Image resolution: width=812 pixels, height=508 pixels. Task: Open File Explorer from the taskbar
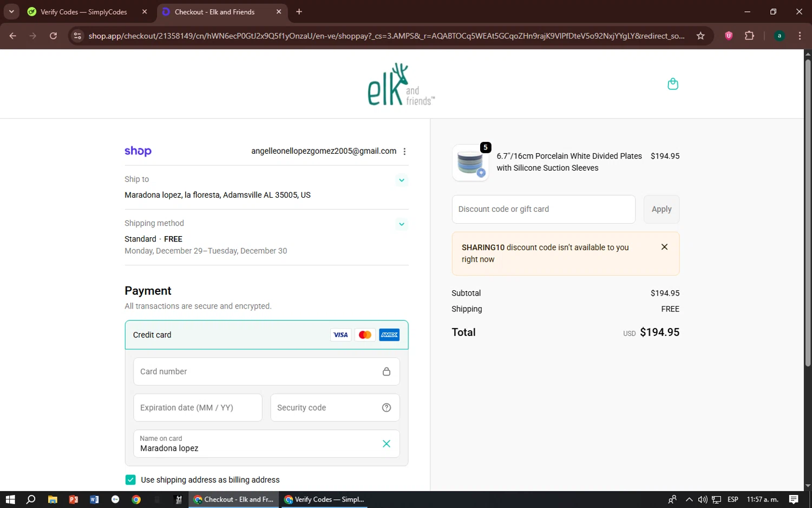tap(53, 499)
